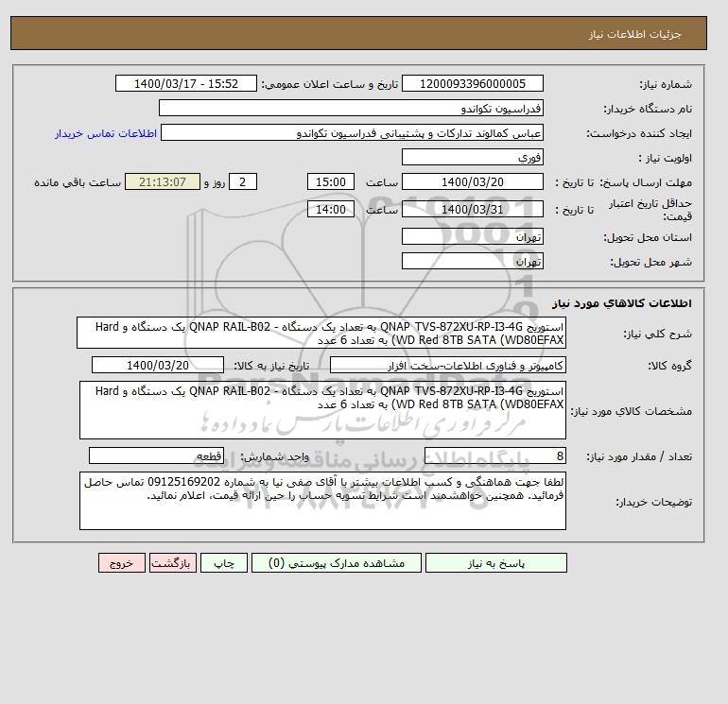Click the 'روز و' label by the countdown
The width and height of the screenshot is (728, 704).
215,182
